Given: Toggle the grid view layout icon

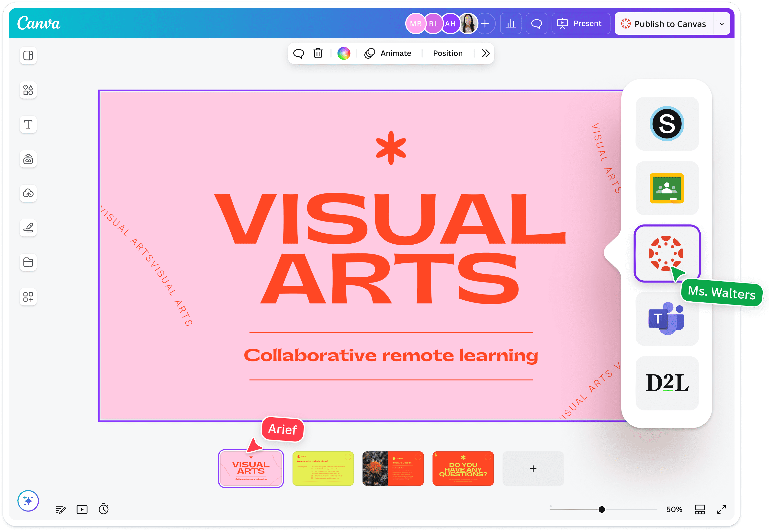Looking at the screenshot, I should 700,509.
